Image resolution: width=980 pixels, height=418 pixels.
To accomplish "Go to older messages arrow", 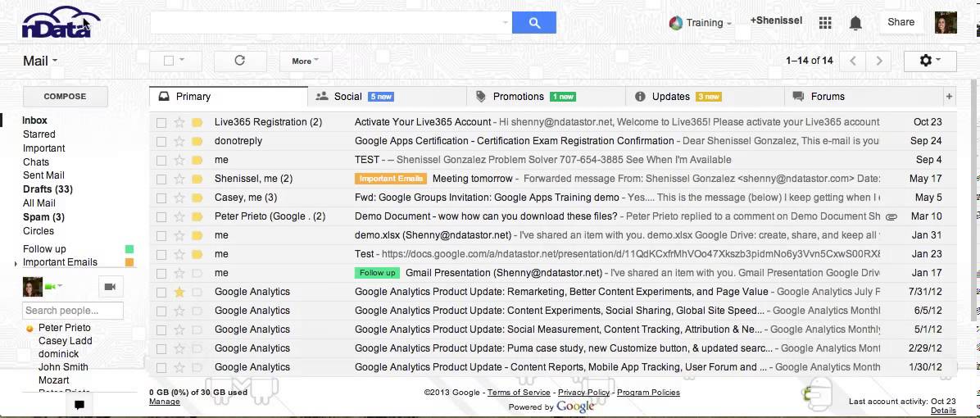I will pos(879,61).
